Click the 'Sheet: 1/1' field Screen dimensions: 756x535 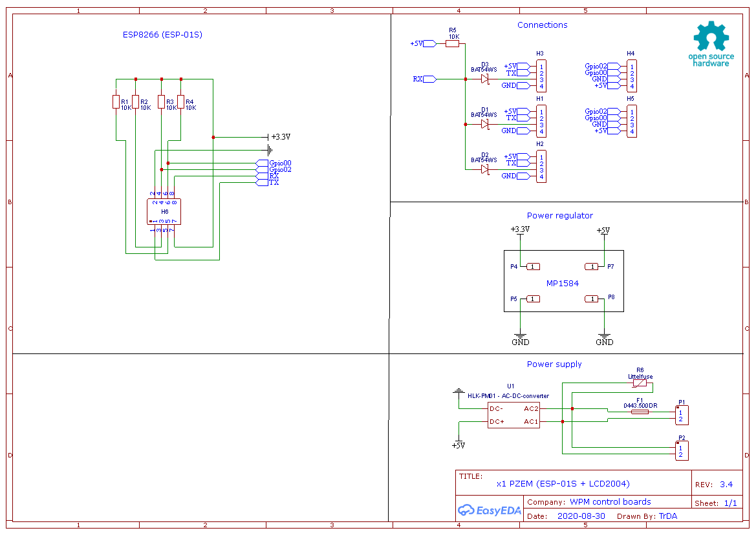tap(716, 503)
